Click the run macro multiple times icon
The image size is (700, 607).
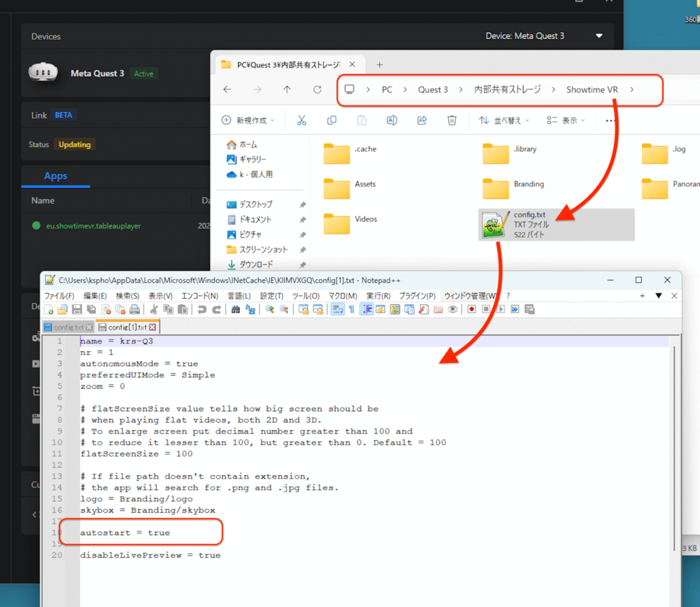(515, 309)
